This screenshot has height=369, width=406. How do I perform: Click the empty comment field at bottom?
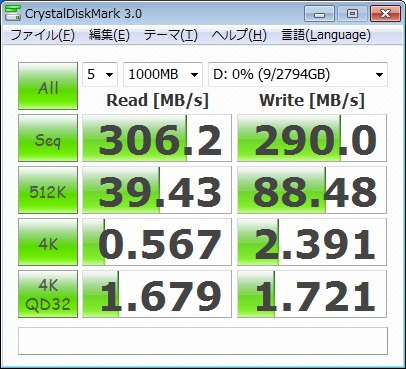click(203, 341)
